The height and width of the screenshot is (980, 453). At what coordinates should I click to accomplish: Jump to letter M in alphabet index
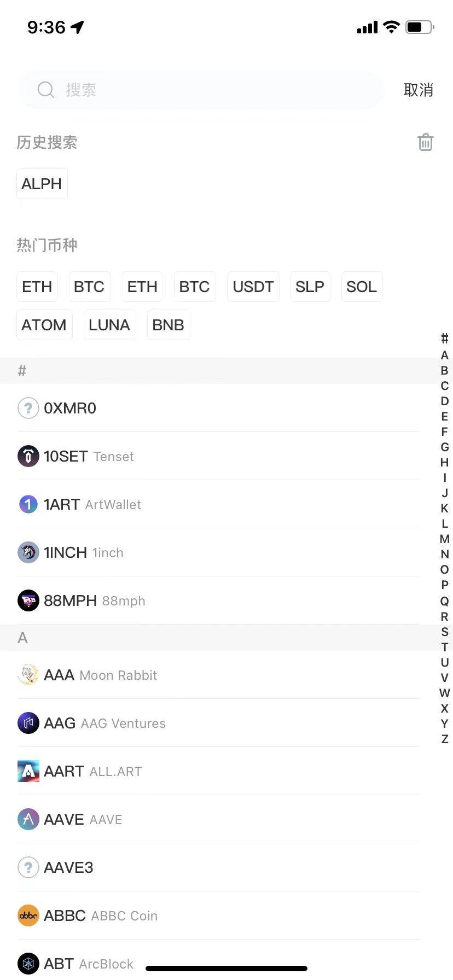[444, 539]
